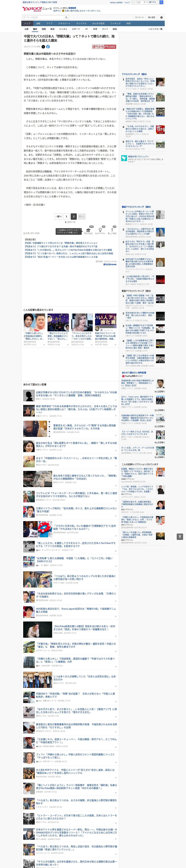The image size is (186, 868).
Task: Click 購入履歴 link in header
Action: pyautogui.click(x=152, y=17)
